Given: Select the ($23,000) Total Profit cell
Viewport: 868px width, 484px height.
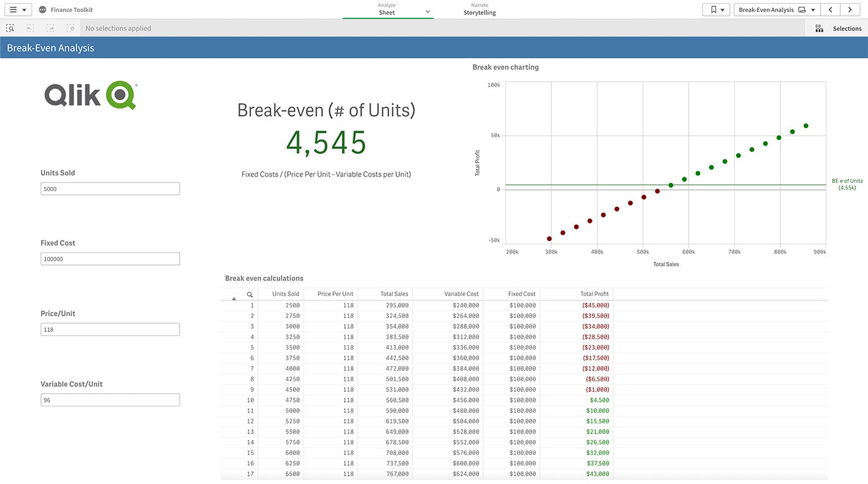Looking at the screenshot, I should tap(595, 348).
